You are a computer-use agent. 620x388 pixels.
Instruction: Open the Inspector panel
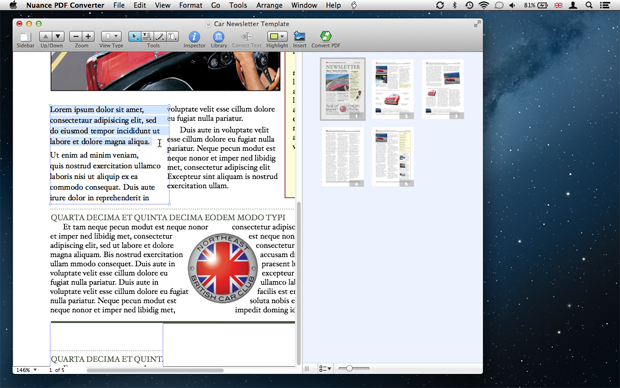[194, 37]
